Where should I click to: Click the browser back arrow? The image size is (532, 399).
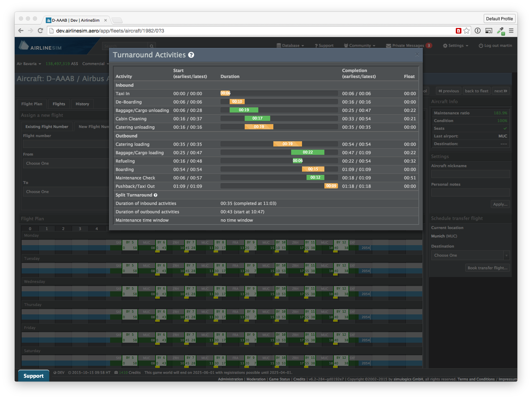pyautogui.click(x=21, y=31)
